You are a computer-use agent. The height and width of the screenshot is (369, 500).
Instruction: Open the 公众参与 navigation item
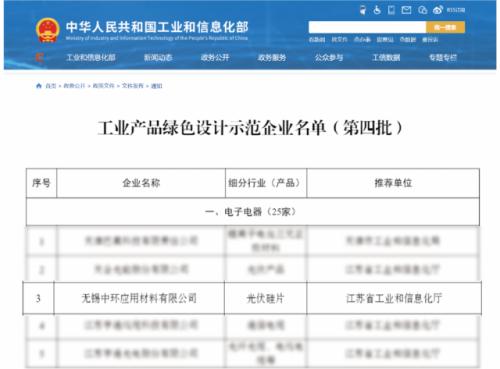(329, 57)
